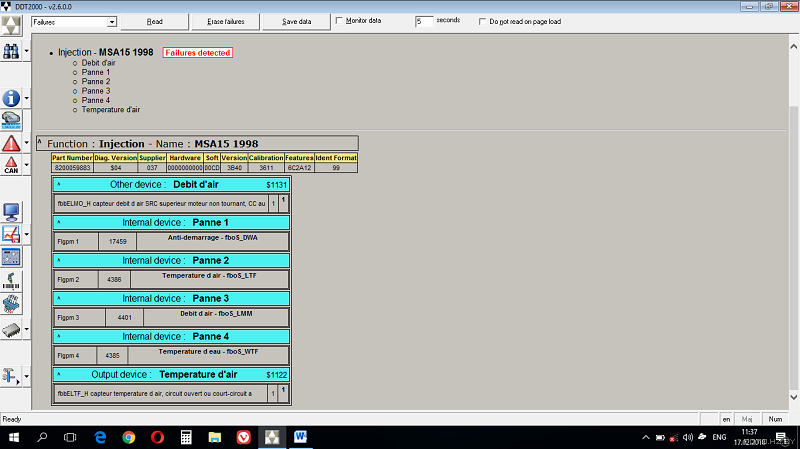The height and width of the screenshot is (449, 800).
Task: Select the control panel settings icon
Action: pyautogui.click(x=11, y=257)
